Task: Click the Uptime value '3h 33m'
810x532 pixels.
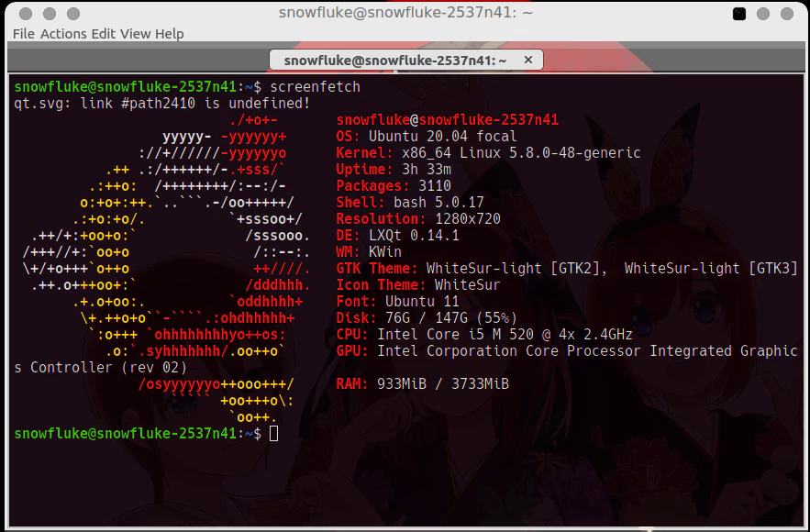Action: tap(427, 170)
